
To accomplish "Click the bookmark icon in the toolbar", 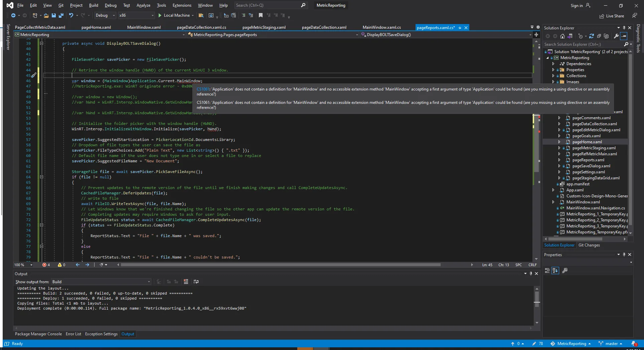I will pos(261,15).
